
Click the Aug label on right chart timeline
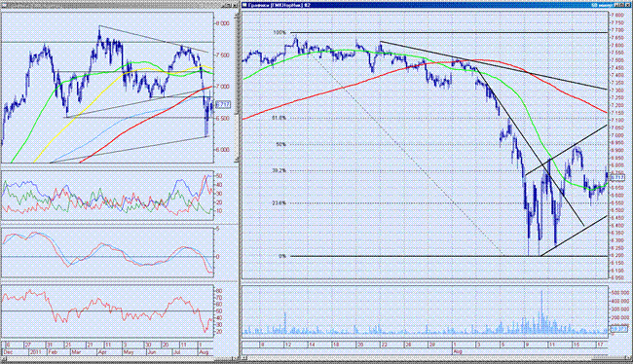pos(458,352)
